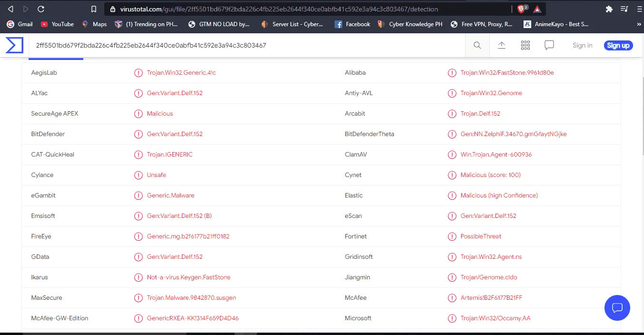Select Trojan.Win32.Agent.ns detection text
644x335 pixels.
(x=491, y=257)
